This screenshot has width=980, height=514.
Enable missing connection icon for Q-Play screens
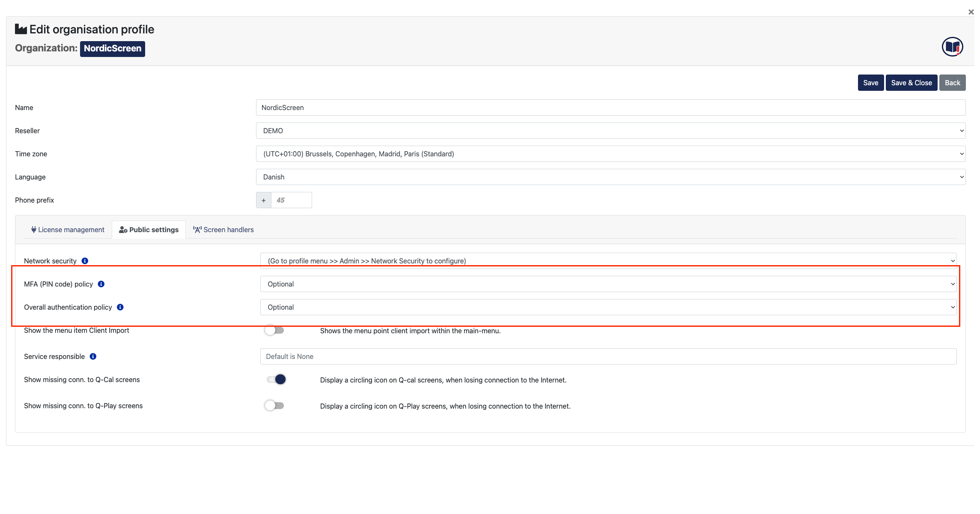pos(274,406)
